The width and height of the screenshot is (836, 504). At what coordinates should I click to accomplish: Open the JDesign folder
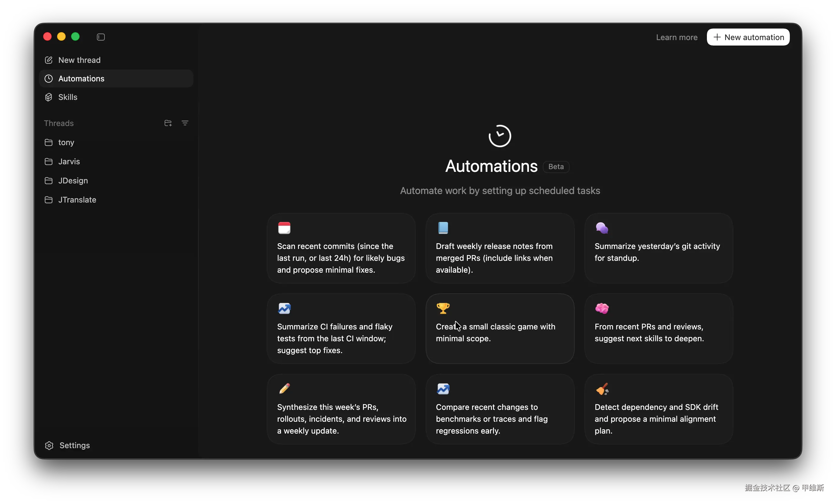pyautogui.click(x=73, y=181)
